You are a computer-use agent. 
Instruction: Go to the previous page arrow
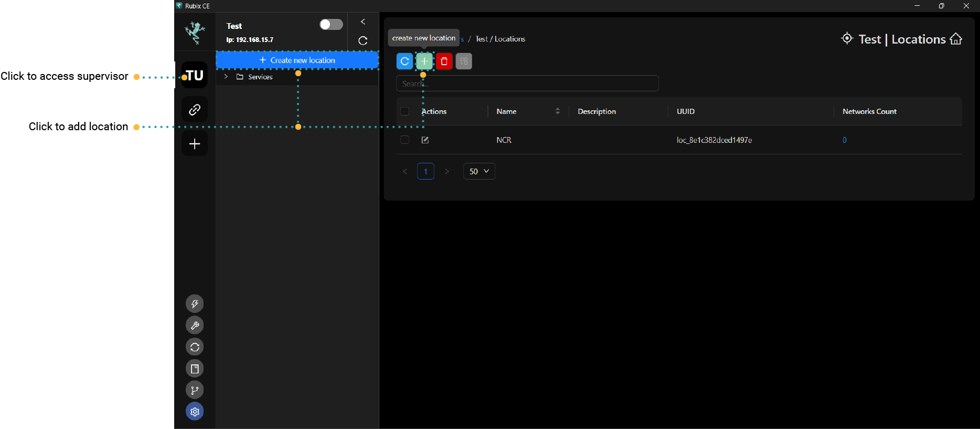(404, 171)
